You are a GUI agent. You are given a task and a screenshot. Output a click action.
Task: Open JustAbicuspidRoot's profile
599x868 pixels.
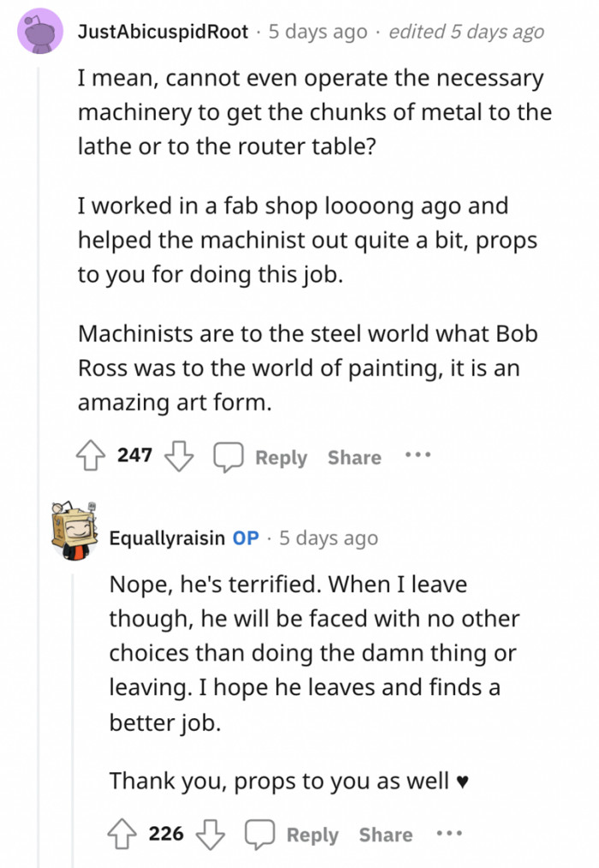pos(161,31)
